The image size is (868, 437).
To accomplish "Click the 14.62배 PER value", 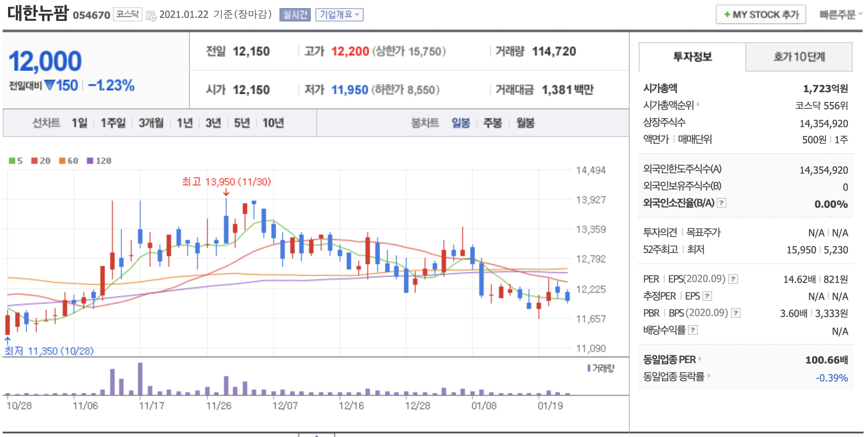I will click(799, 279).
